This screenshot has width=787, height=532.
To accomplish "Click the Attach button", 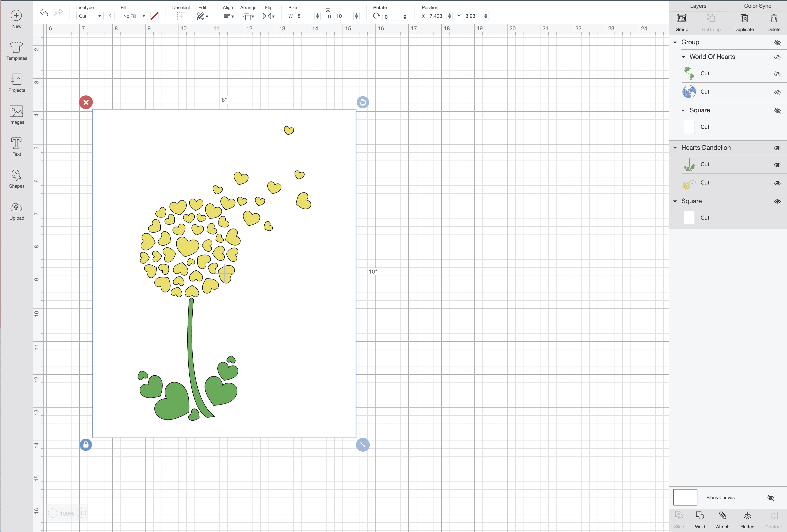I will (x=722, y=516).
